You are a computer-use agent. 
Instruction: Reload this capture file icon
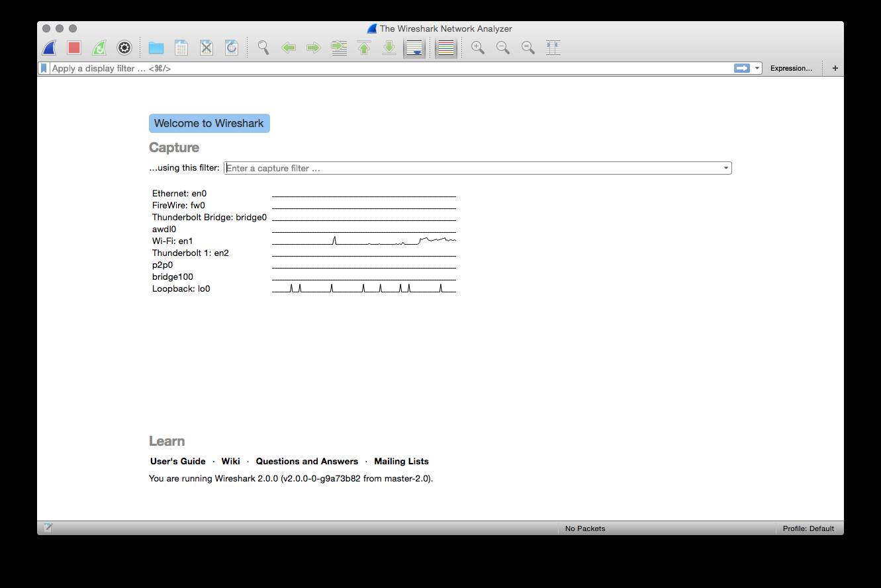coord(232,48)
